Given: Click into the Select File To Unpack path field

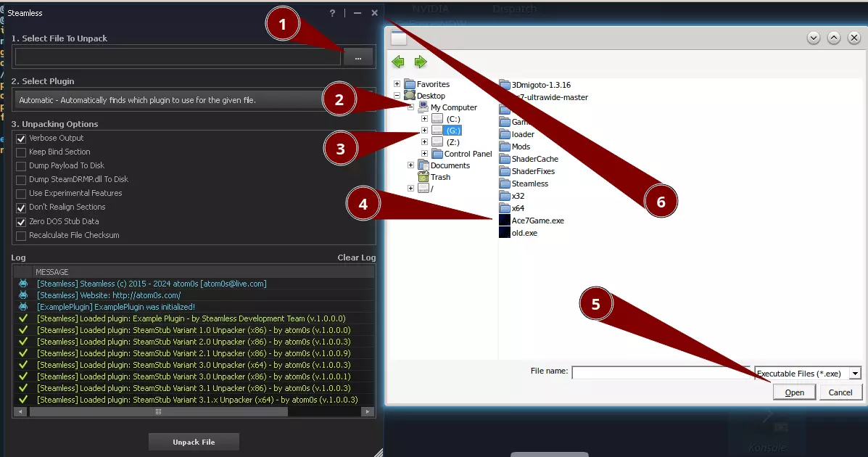Looking at the screenshot, I should tap(178, 57).
